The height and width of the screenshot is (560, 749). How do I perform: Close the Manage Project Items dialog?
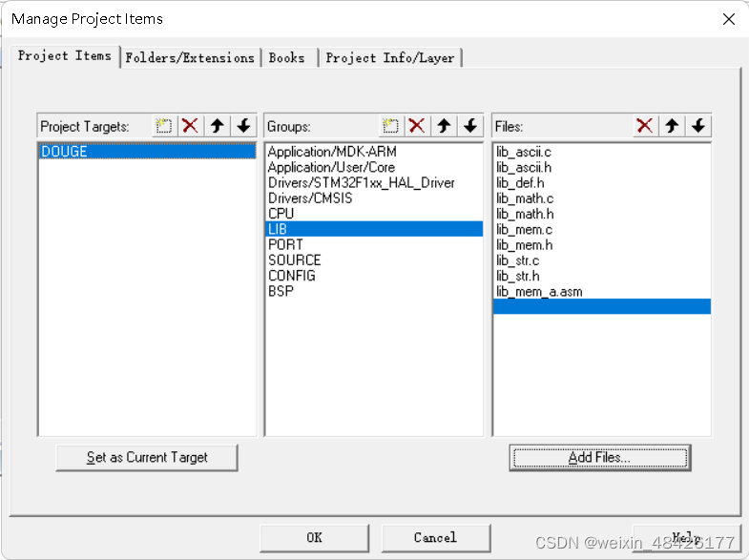[x=729, y=19]
